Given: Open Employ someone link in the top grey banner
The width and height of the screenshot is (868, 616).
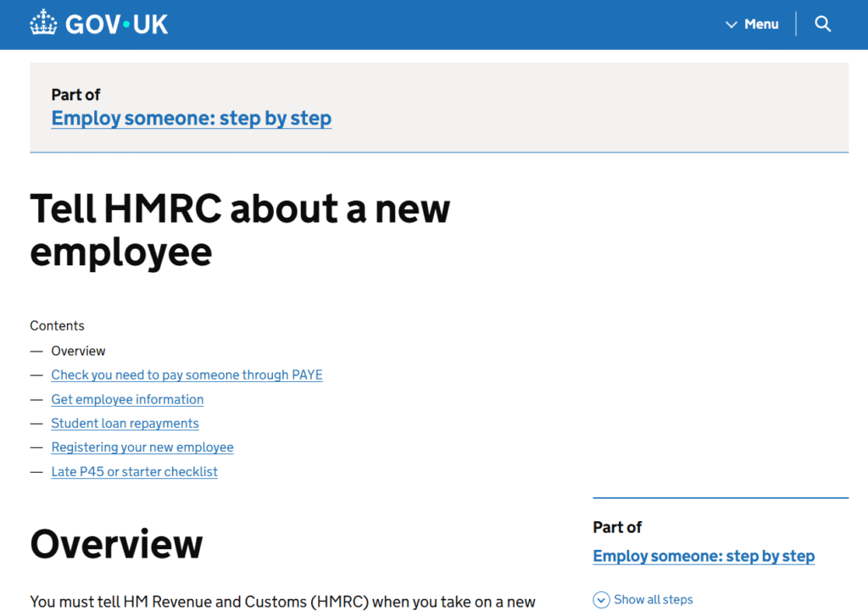Looking at the screenshot, I should [191, 118].
